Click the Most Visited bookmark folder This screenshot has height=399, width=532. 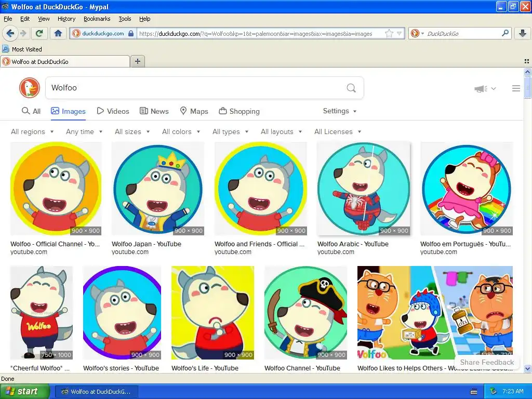click(22, 49)
